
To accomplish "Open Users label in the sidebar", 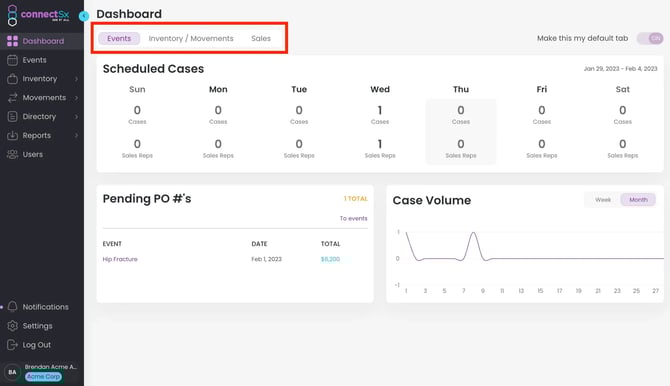I will (x=32, y=154).
